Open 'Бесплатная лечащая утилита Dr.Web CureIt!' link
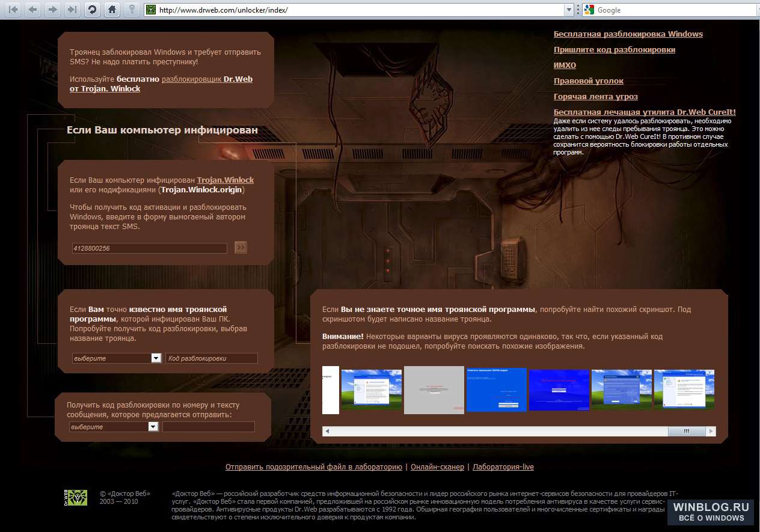The width and height of the screenshot is (760, 532). [645, 112]
